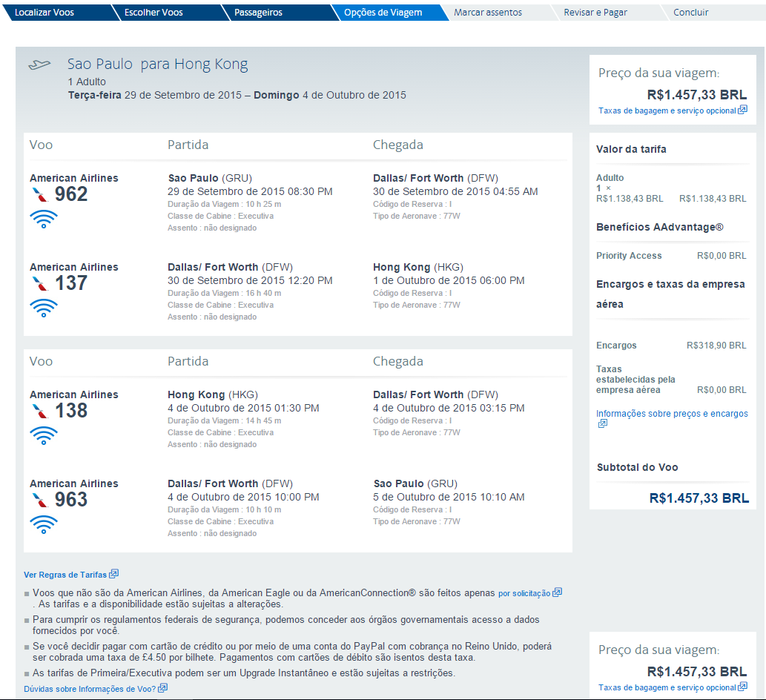Screen dimensions: 766x700
Task: Click subtotal amount R$1.457,33 BRL under Subtotal do Voo
Action: 699,498
